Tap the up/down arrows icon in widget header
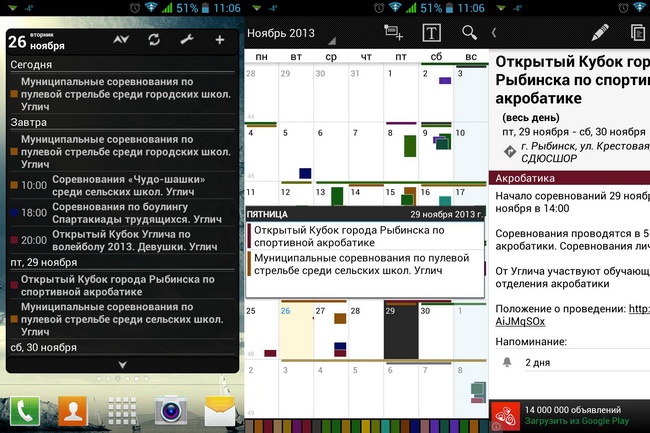The width and height of the screenshot is (650, 433). (121, 40)
